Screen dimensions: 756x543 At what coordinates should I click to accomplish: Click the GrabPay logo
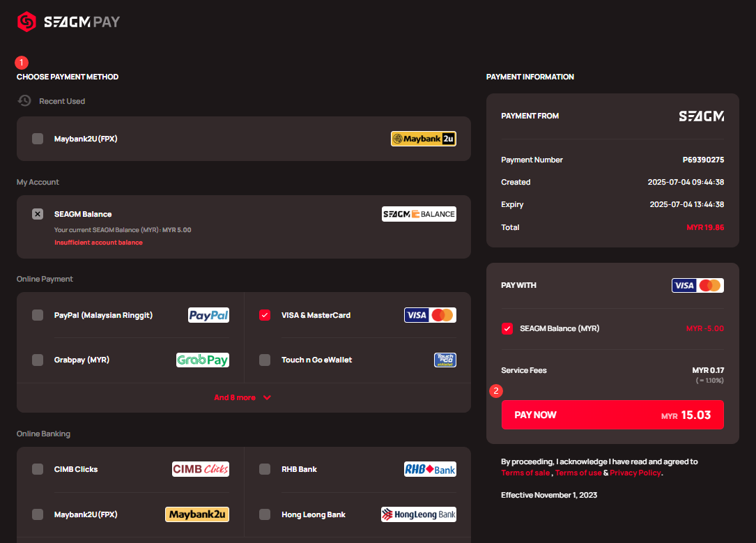(203, 360)
